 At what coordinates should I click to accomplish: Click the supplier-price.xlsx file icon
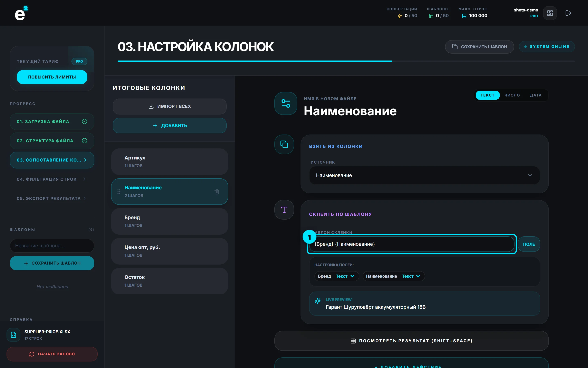(x=14, y=335)
